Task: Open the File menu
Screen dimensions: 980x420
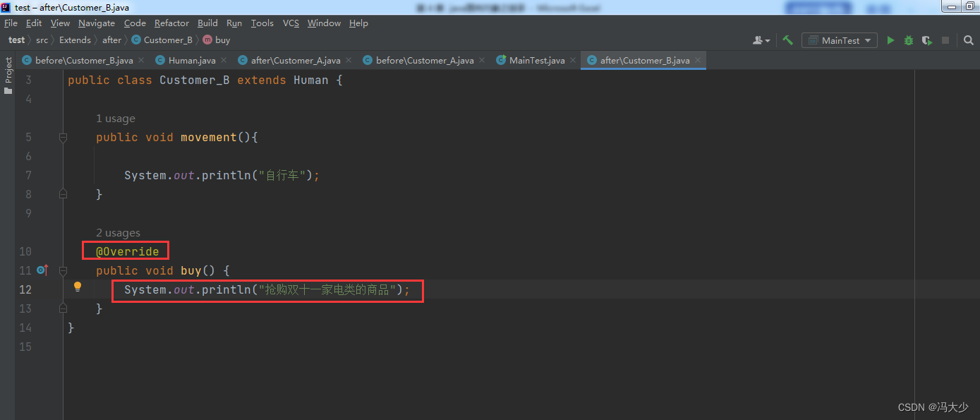Action: [11, 23]
